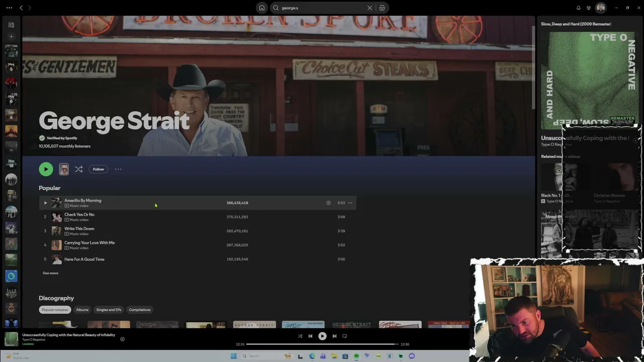Viewport: 644px width, 362px height.
Task: Skip to next track in player bar
Action: coord(335,336)
